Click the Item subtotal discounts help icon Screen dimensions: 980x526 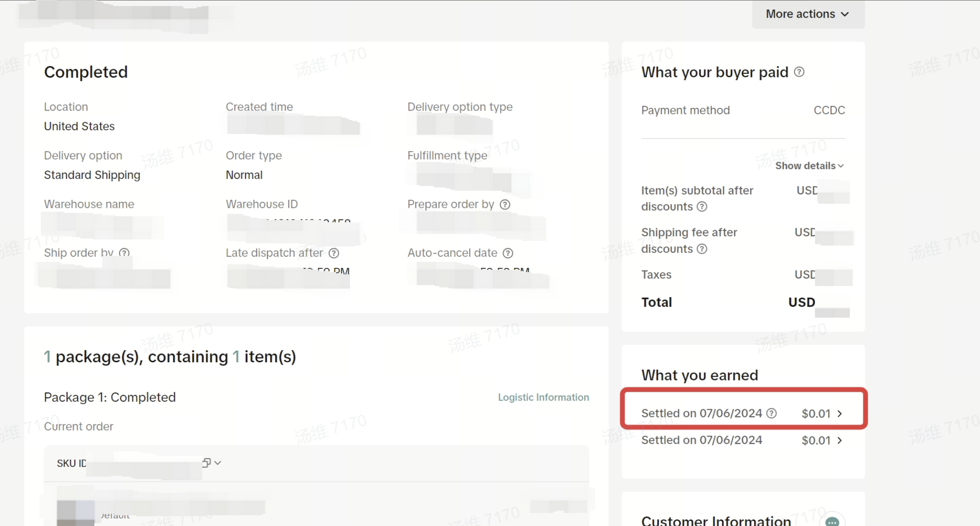(x=702, y=206)
